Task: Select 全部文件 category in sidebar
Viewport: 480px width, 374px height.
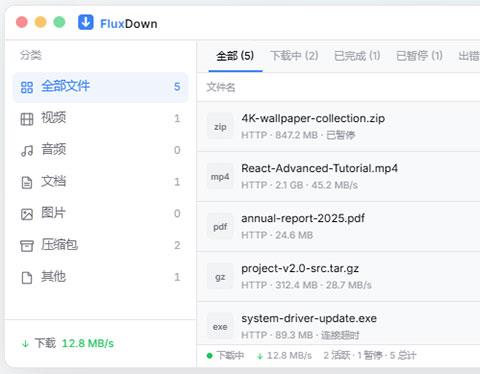Action: tap(100, 87)
